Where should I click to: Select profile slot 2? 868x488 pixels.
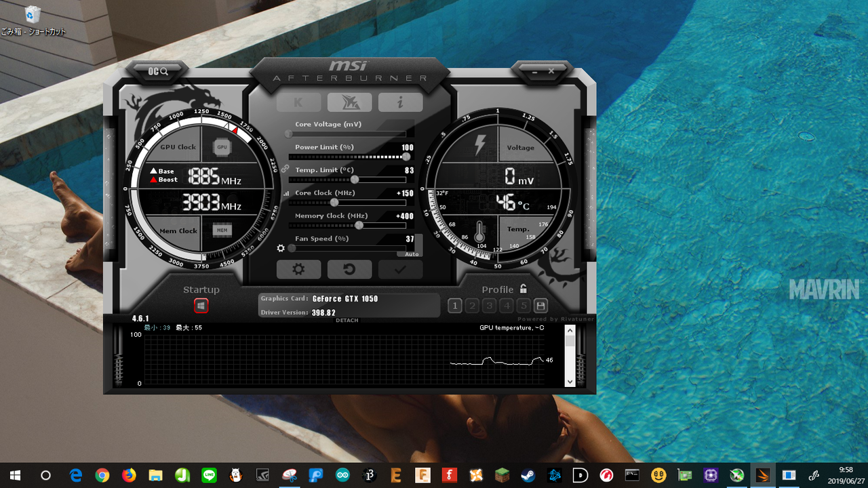pyautogui.click(x=473, y=306)
